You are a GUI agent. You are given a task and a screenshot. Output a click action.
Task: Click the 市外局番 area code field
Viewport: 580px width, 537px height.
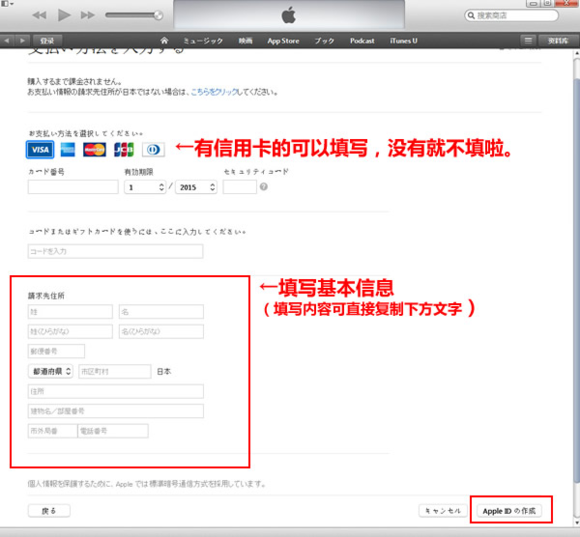53,431
